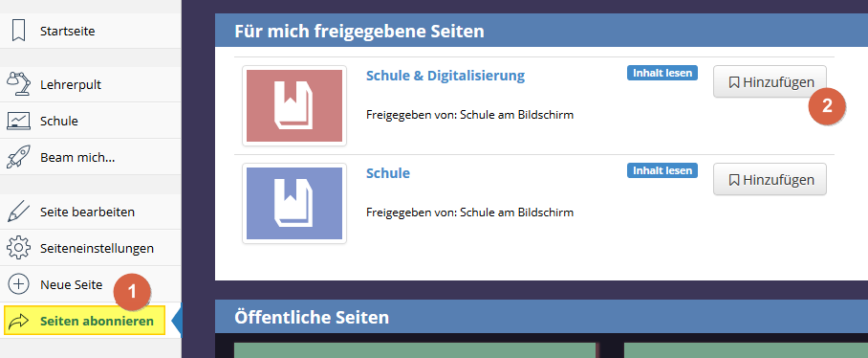Click the Lehrerpult desk lamp icon
The height and width of the screenshot is (358, 868).
18,85
